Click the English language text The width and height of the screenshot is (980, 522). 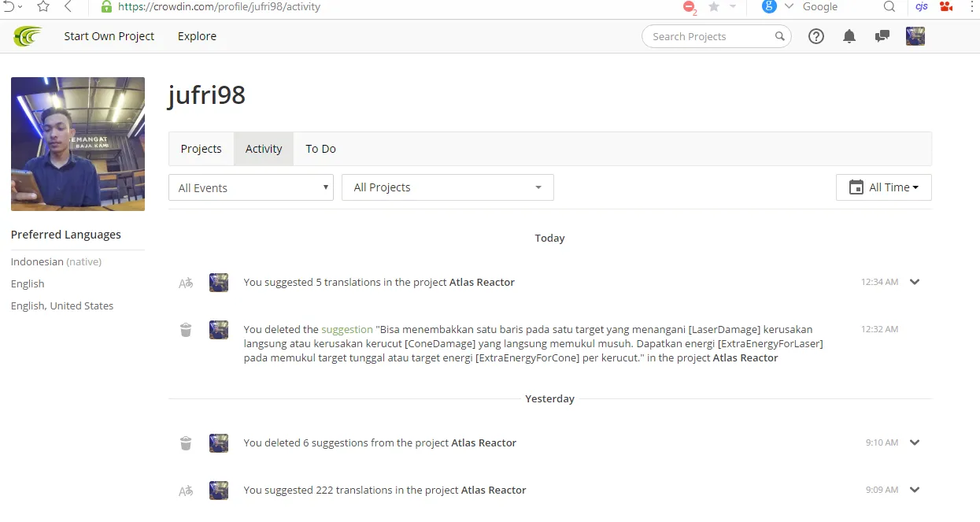[28, 283]
